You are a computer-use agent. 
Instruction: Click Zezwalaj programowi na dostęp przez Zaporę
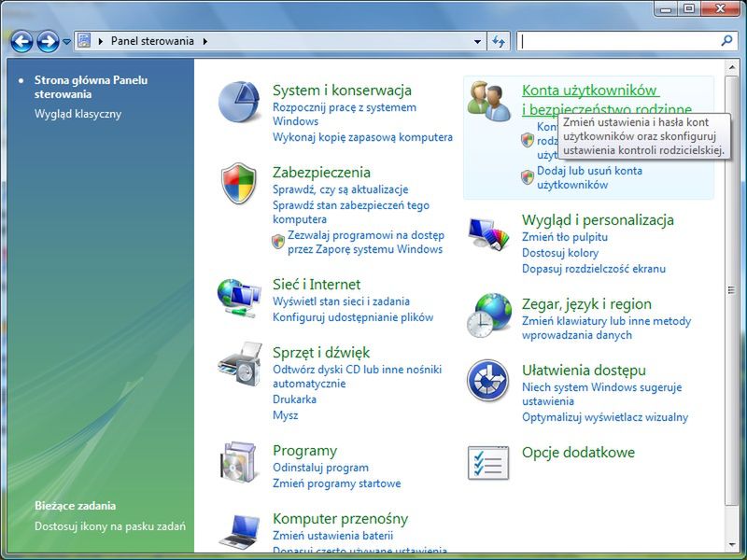[365, 242]
